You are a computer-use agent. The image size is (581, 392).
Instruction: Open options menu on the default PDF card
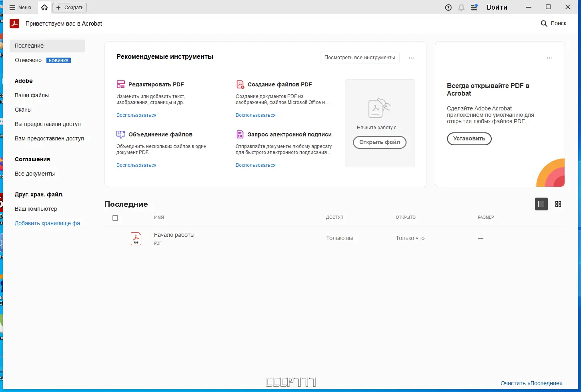click(x=549, y=58)
